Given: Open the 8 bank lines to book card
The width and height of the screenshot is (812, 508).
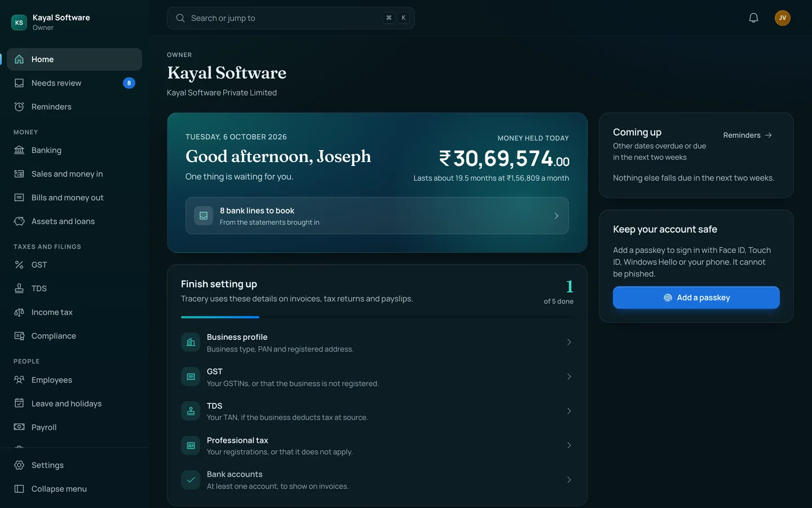Looking at the screenshot, I should click(377, 216).
